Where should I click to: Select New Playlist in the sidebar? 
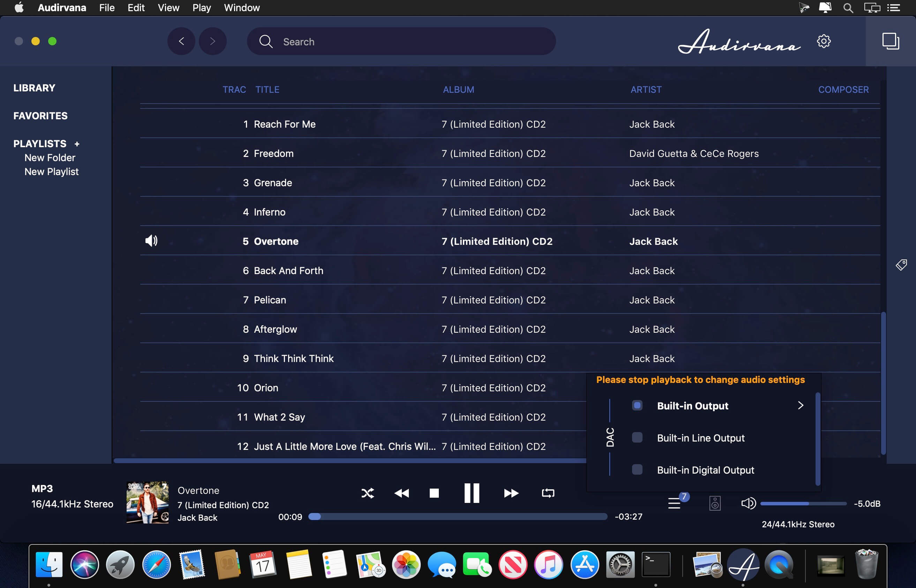coord(51,172)
